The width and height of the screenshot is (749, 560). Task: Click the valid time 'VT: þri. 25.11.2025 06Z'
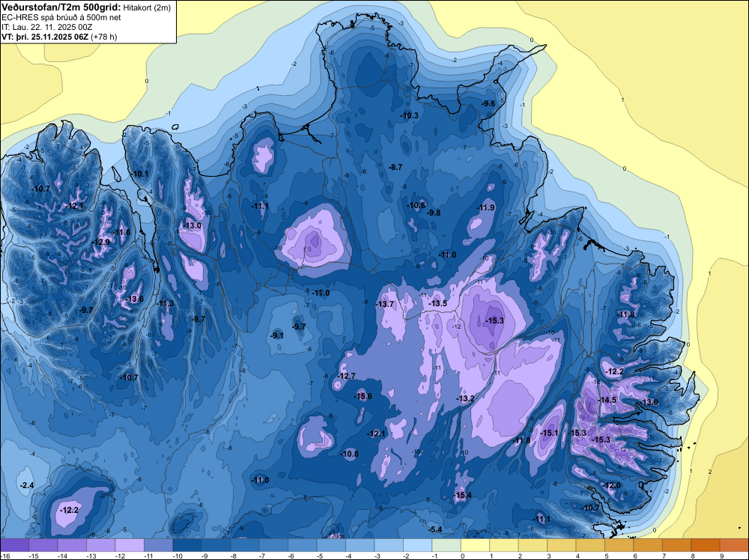click(45, 37)
